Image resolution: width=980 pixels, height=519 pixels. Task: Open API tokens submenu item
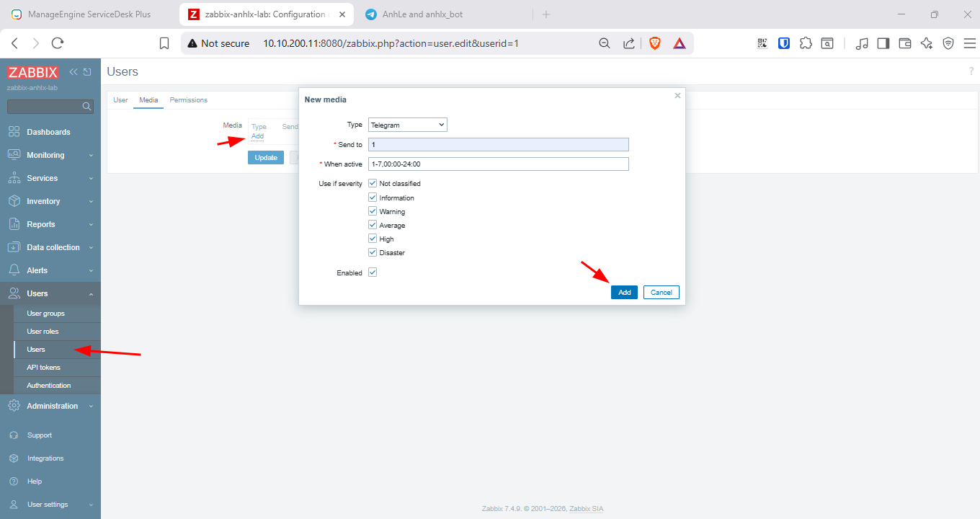tap(43, 368)
